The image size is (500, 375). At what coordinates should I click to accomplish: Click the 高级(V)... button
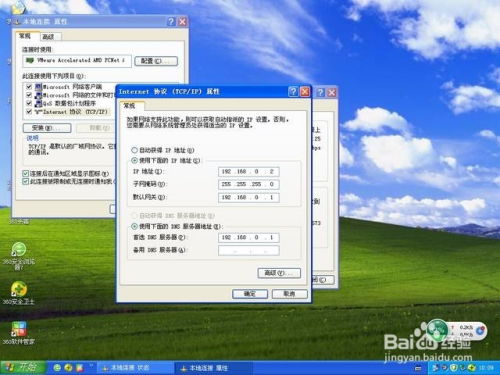279,273
